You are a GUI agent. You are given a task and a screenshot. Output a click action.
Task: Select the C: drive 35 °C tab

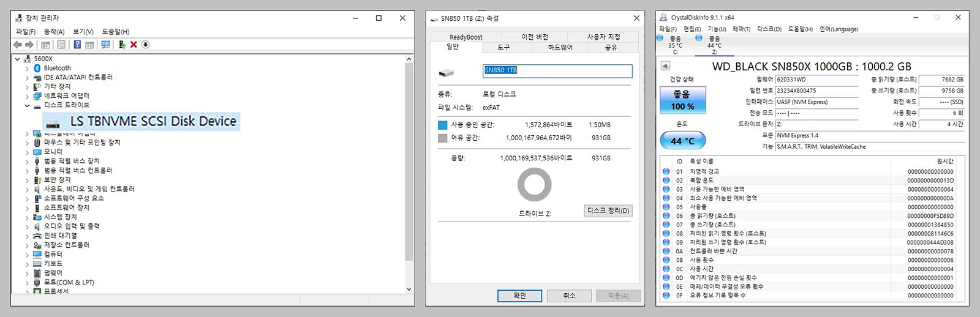point(674,45)
